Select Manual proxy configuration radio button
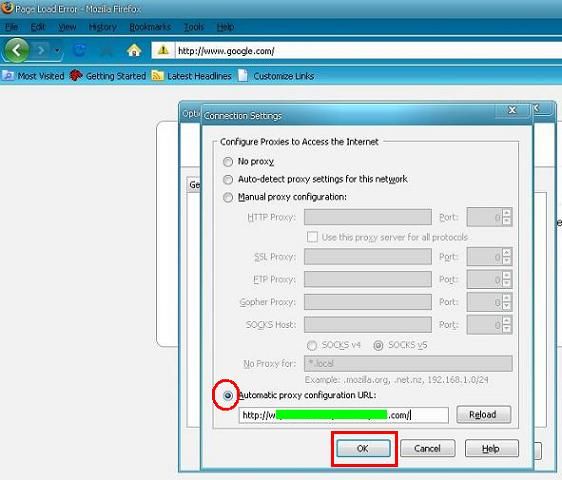 (228, 198)
